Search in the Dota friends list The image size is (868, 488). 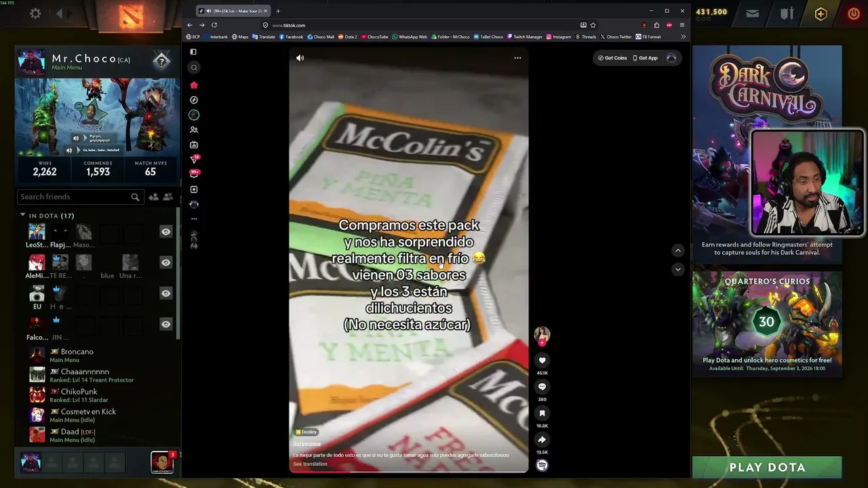click(x=135, y=197)
